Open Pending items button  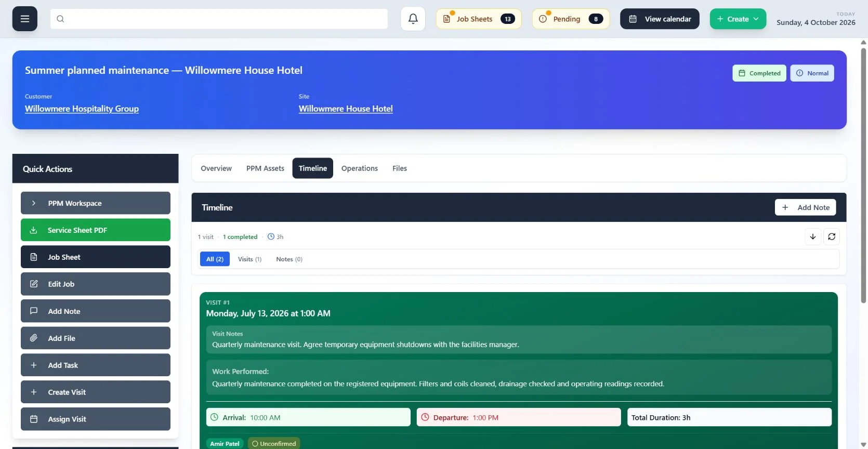click(x=571, y=19)
